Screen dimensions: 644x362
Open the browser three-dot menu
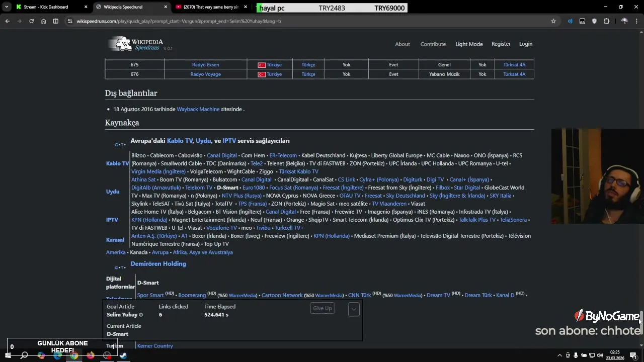637,21
